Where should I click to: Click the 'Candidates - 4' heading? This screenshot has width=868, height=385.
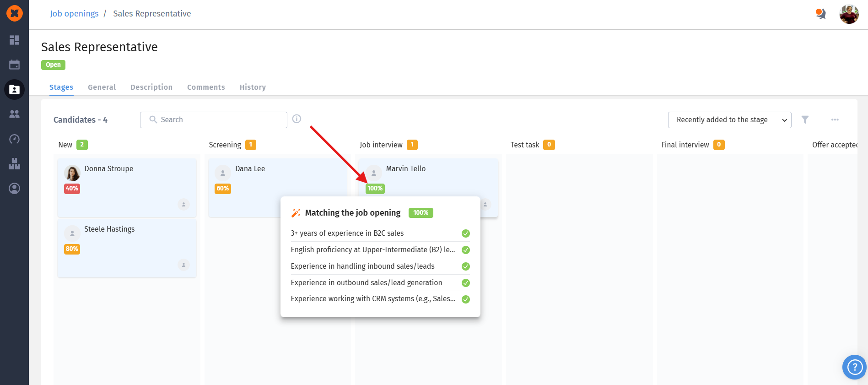coord(81,120)
